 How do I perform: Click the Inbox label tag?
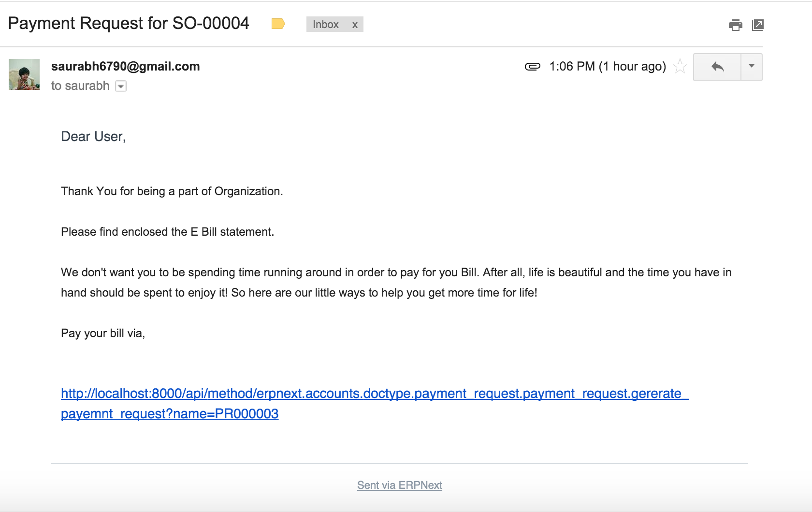pos(325,24)
